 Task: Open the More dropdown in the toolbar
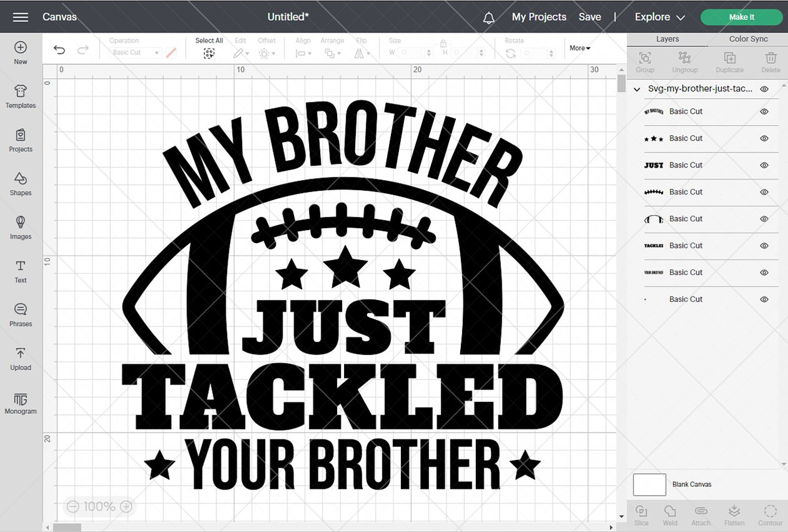[x=579, y=48]
